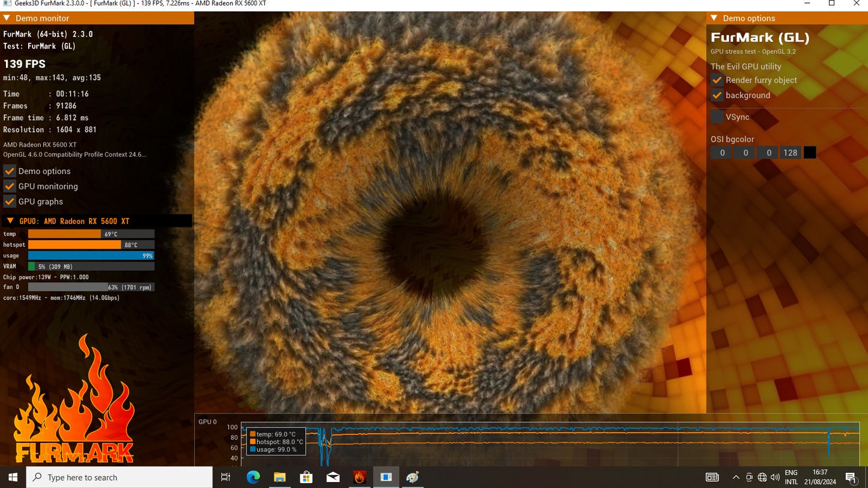Open the FurMark app in the taskbar

359,477
